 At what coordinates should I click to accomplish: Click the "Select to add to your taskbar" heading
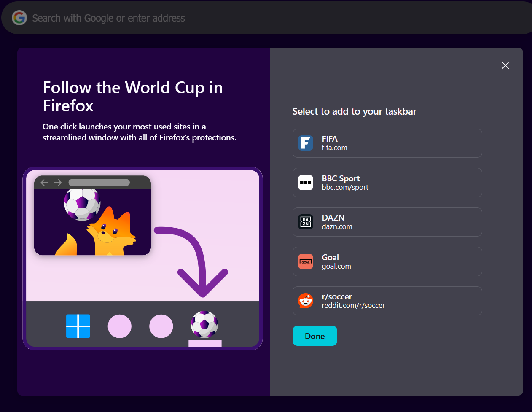354,111
